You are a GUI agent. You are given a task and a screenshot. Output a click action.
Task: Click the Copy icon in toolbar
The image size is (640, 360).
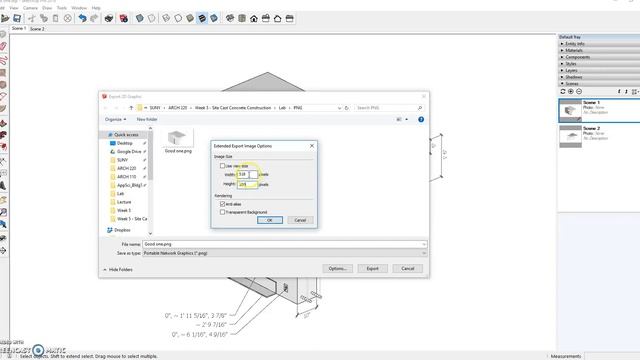[44, 18]
